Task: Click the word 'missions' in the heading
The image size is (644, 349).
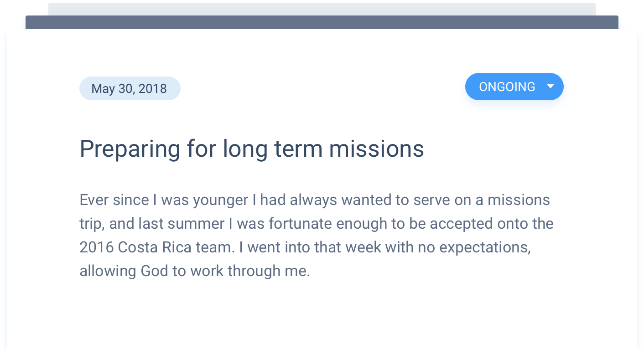Action: click(376, 149)
